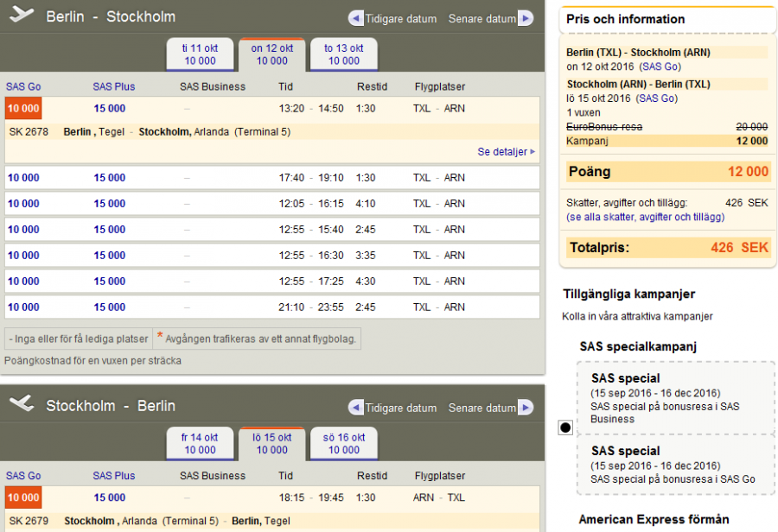Screen dimensions: 778x532
Task: Switch to the ti 11 okt date tab
Action: (200, 54)
